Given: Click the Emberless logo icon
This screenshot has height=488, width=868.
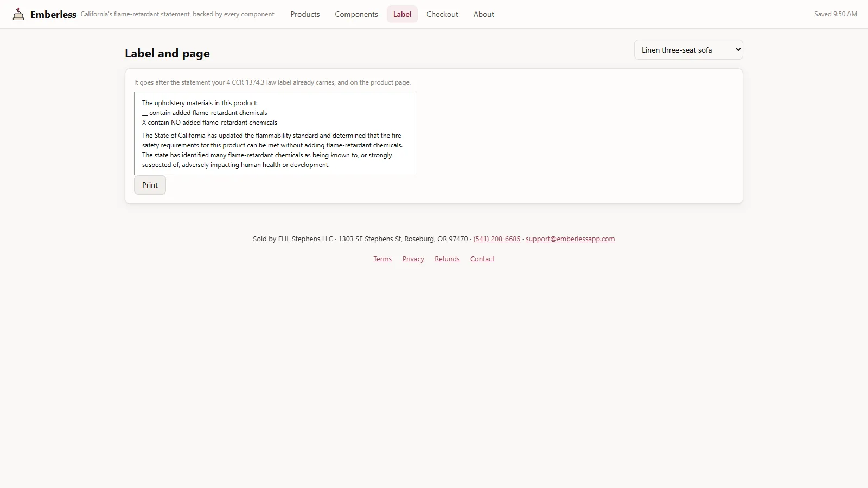Looking at the screenshot, I should point(18,14).
